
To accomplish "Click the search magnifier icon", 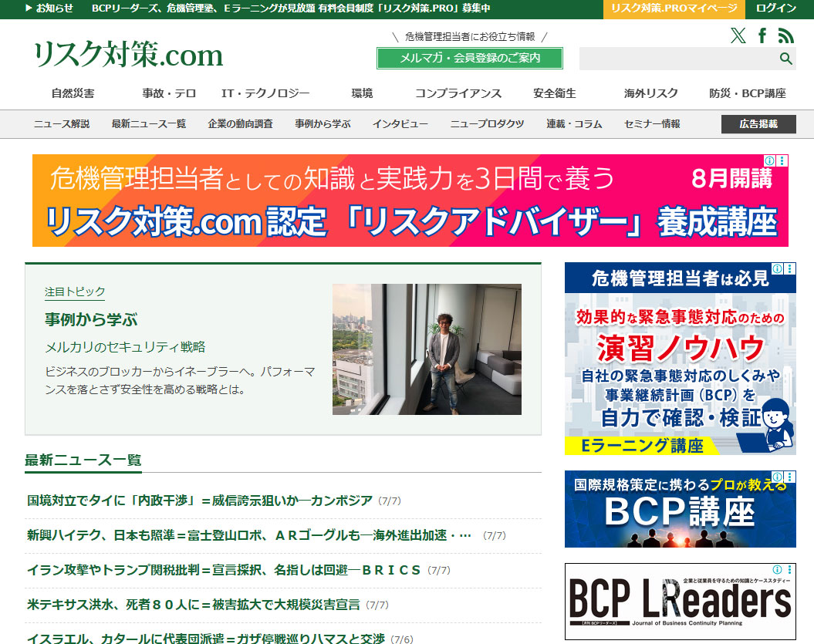I will pos(786,58).
